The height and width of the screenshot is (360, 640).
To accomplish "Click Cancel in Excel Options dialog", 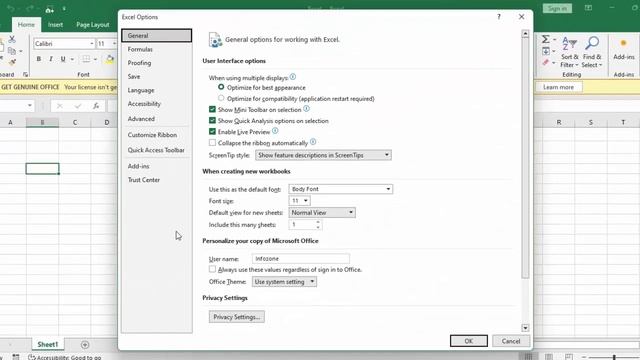I will (x=511, y=341).
